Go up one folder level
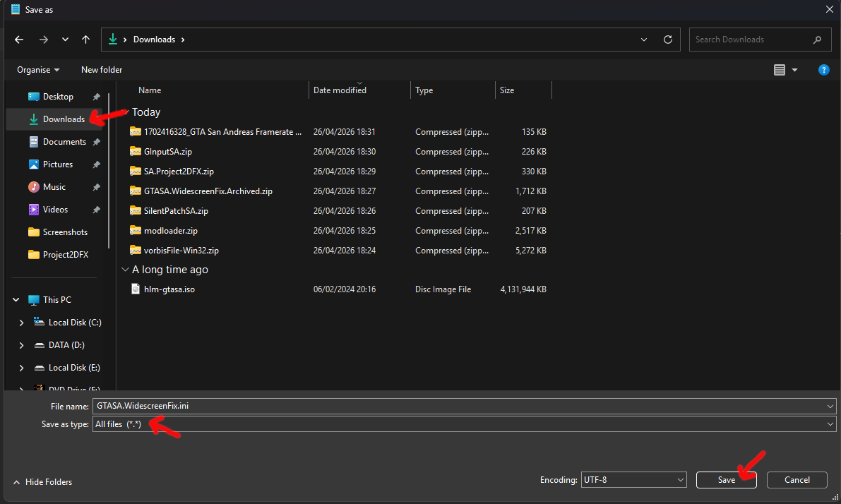 point(86,40)
